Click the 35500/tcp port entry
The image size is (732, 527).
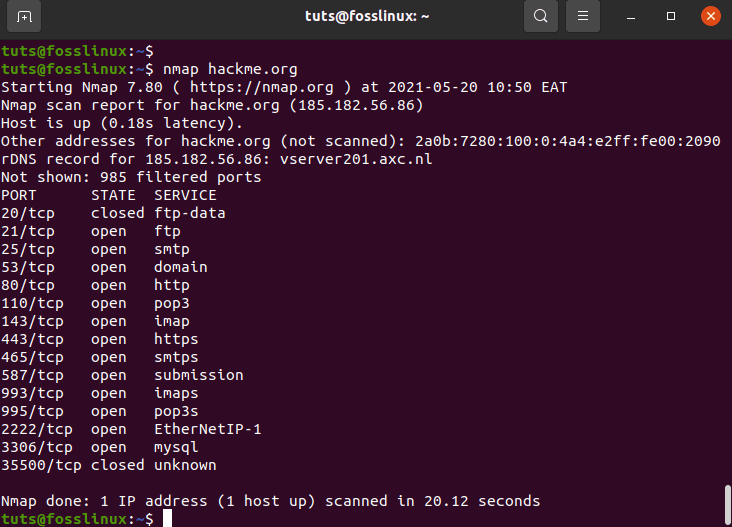coord(41,465)
